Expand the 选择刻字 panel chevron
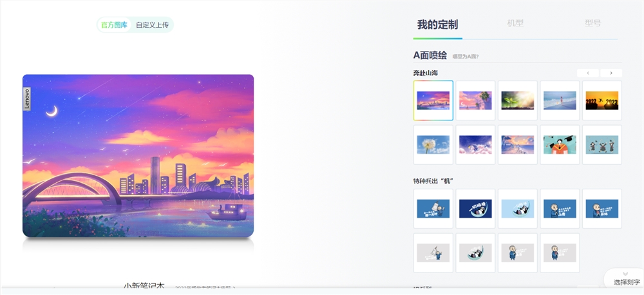This screenshot has height=295, width=644. click(625, 274)
